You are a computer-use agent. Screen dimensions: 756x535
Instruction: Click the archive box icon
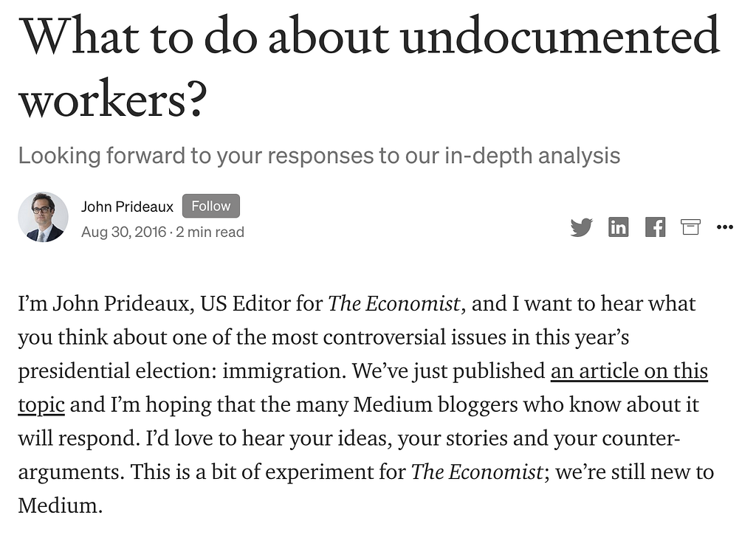coord(690,227)
